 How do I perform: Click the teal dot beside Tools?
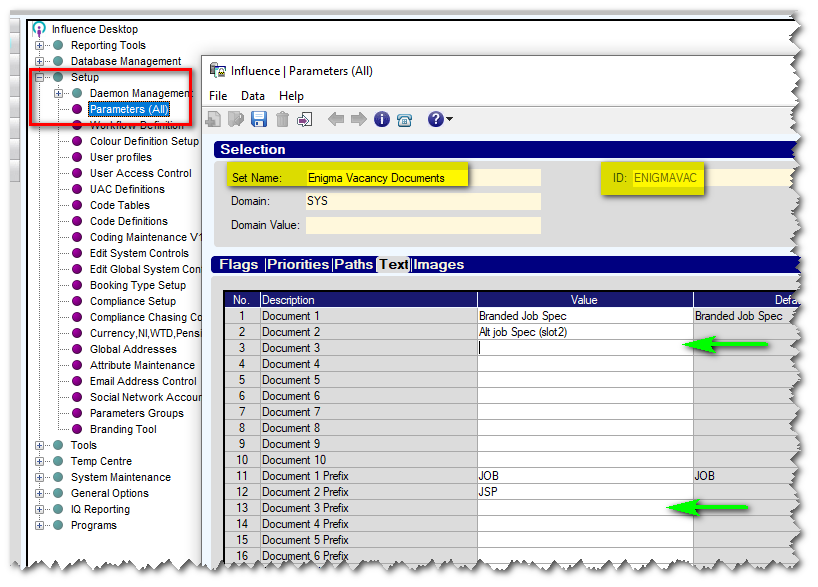(58, 445)
